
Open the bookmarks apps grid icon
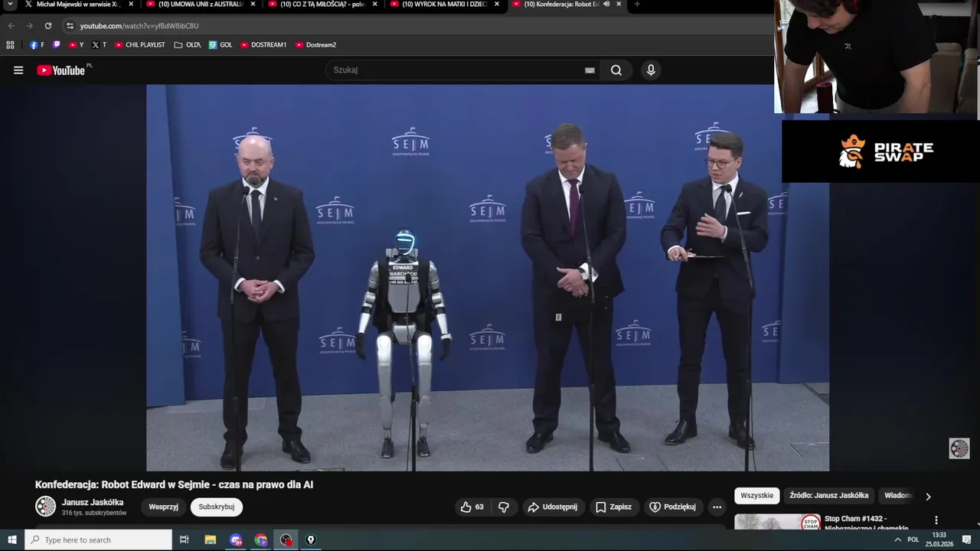pos(11,45)
